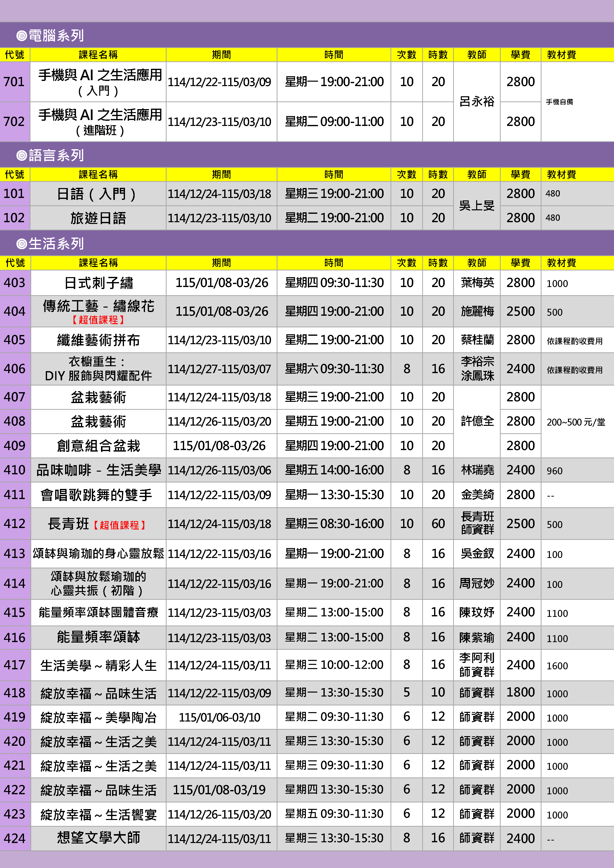Click the 200~500 元/堂 material fee cell

click(575, 422)
